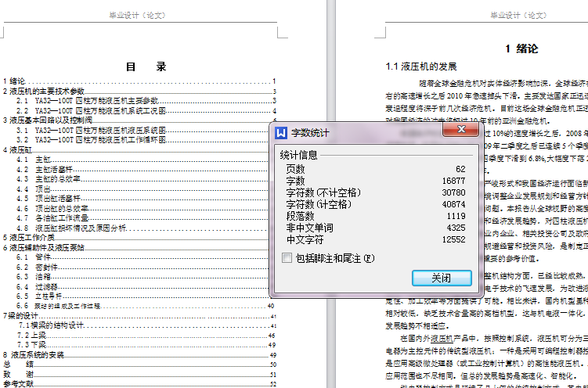588x388 pixels.
Task: Open TOC entry 3.1 液压机液压系统图
Action: (142, 131)
